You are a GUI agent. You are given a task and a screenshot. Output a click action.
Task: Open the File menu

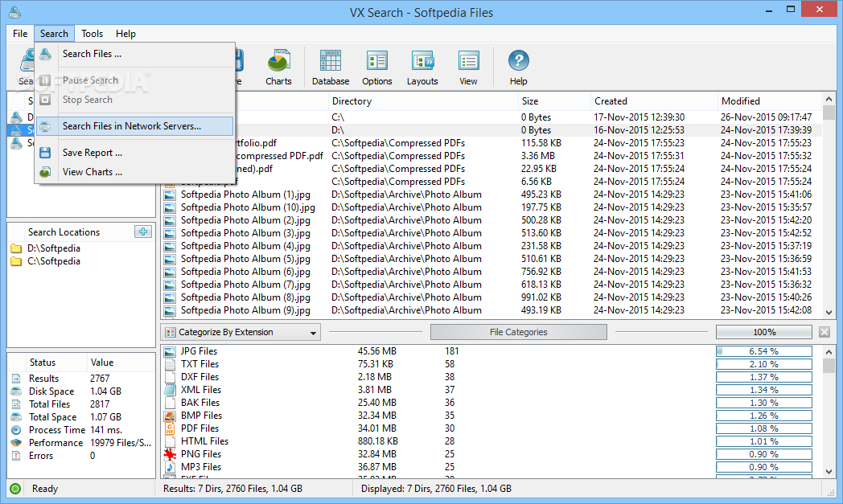click(20, 33)
